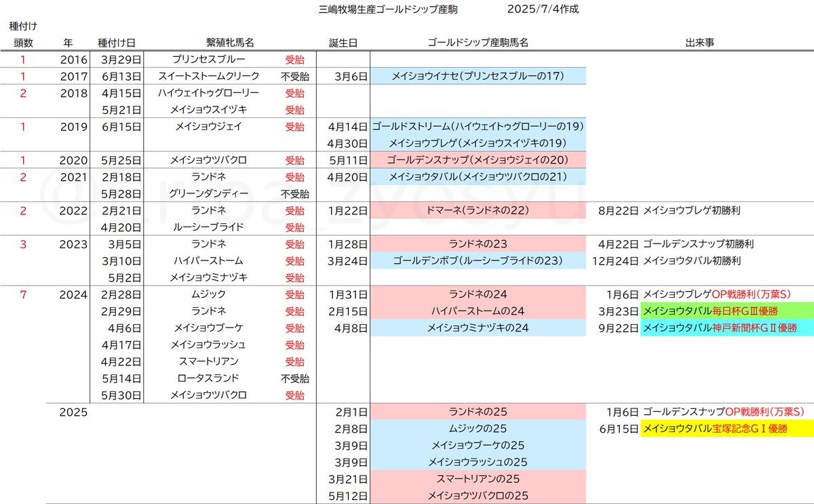
Task: Click the green cell 毎日杯GⅢ優勝
Action: click(x=726, y=311)
